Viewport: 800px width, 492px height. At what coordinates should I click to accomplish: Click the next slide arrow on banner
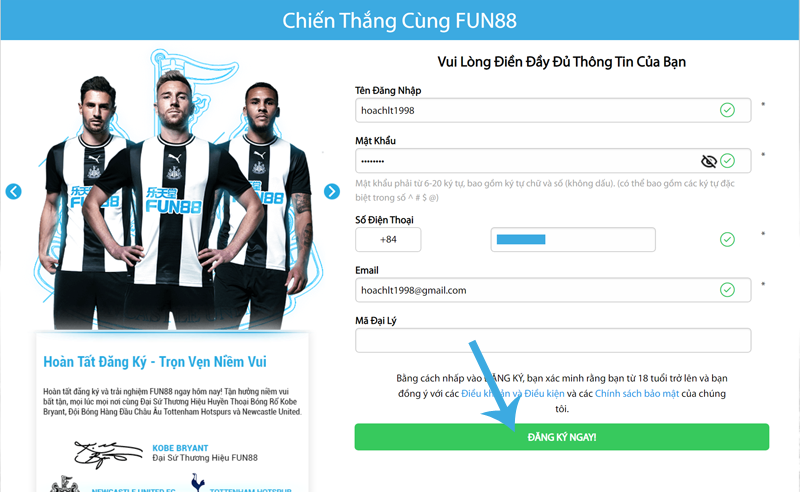coord(332,191)
